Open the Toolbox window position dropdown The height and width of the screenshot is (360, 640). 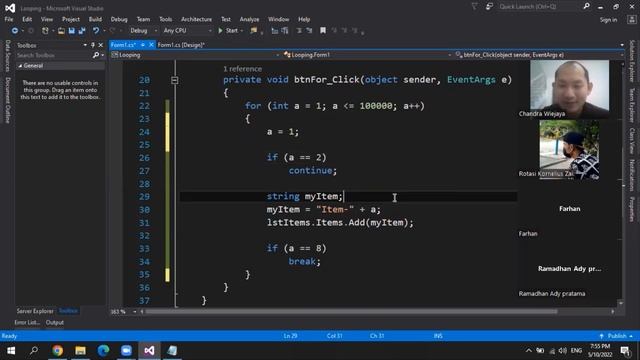[x=85, y=45]
